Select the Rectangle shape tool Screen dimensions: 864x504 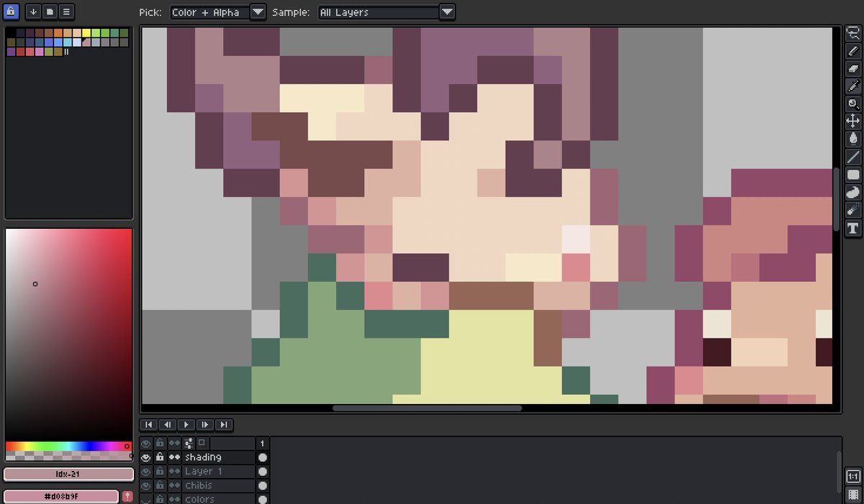853,174
